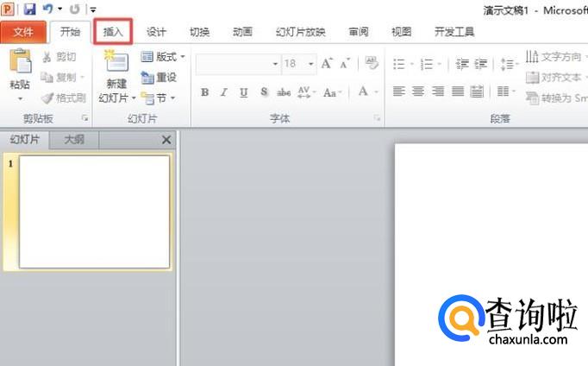Image resolution: width=588 pixels, height=366 pixels.
Task: Open the 版式 Layout dropdown
Action: point(163,57)
